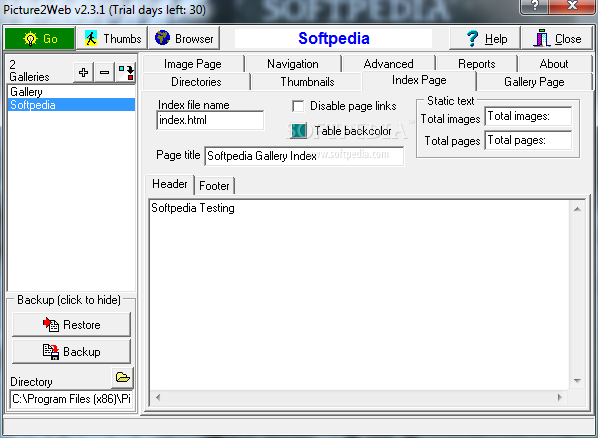Click the gallery reorder icon beside minus

click(x=125, y=72)
